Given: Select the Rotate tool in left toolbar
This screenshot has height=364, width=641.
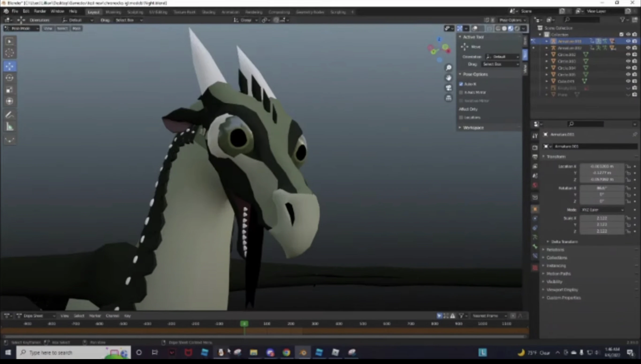Looking at the screenshot, I should [10, 78].
